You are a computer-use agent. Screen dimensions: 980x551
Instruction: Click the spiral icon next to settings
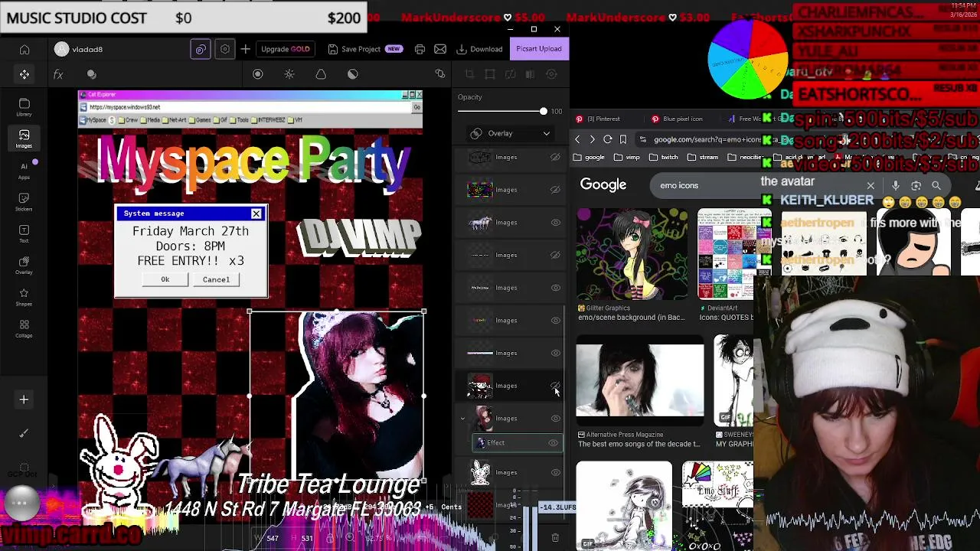pos(201,49)
